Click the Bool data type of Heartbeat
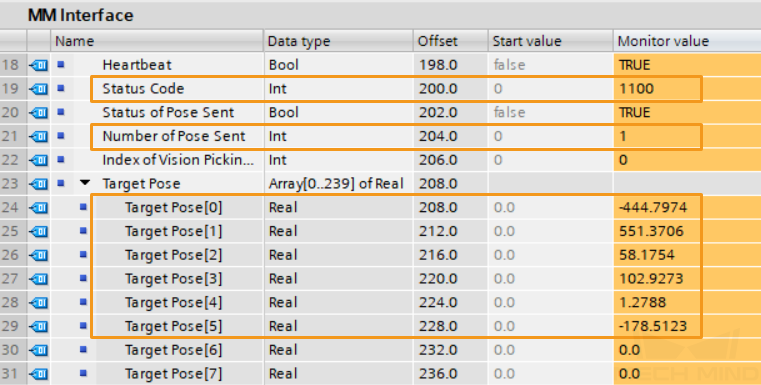The image size is (761, 385). tap(283, 65)
